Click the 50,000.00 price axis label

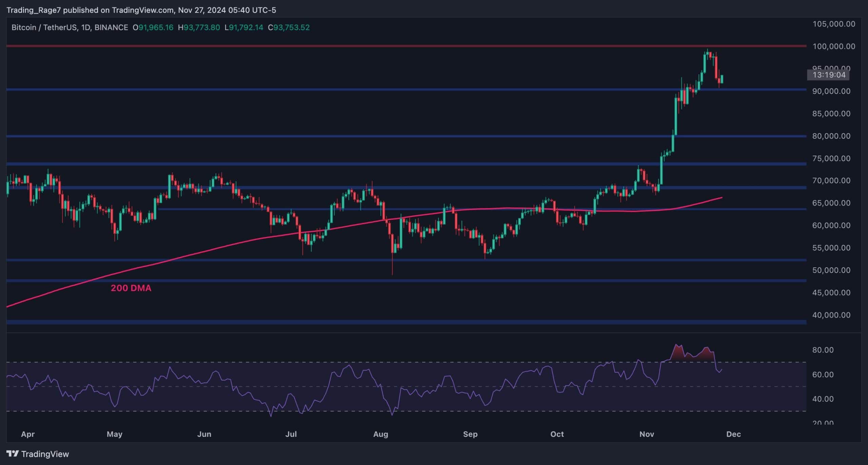coord(831,270)
